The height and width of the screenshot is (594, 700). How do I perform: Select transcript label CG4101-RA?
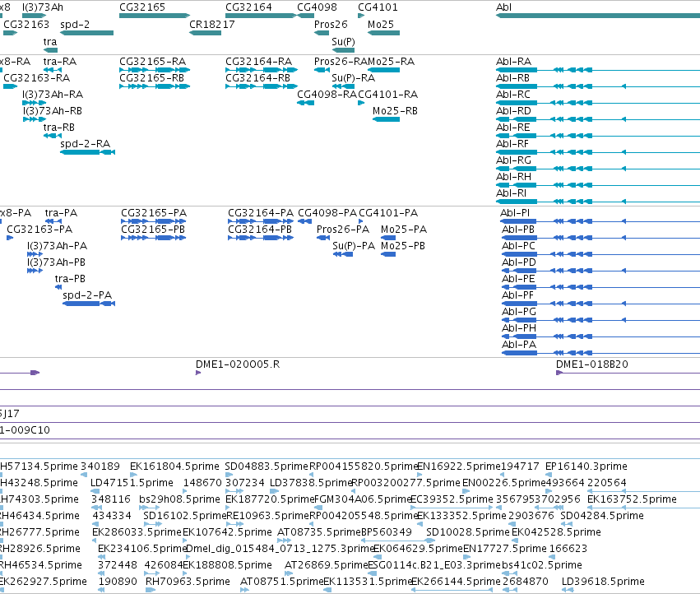[x=388, y=95]
